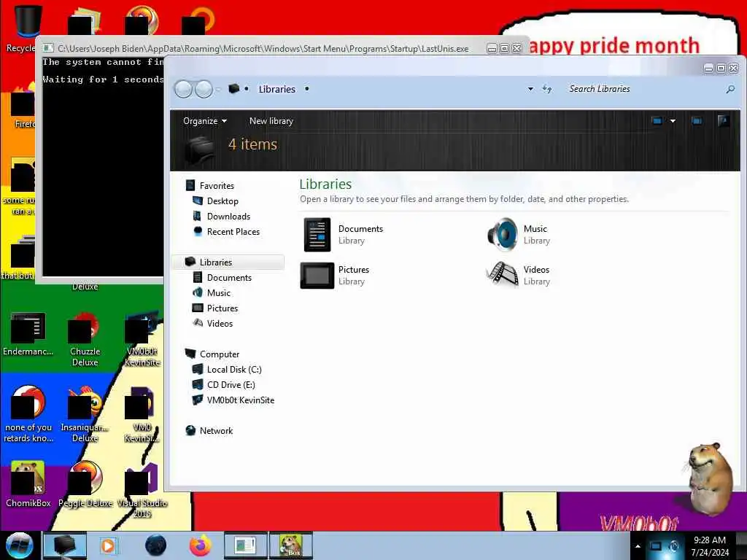Click the help icon in the toolbar
This screenshot has width=747, height=560.
(x=723, y=120)
